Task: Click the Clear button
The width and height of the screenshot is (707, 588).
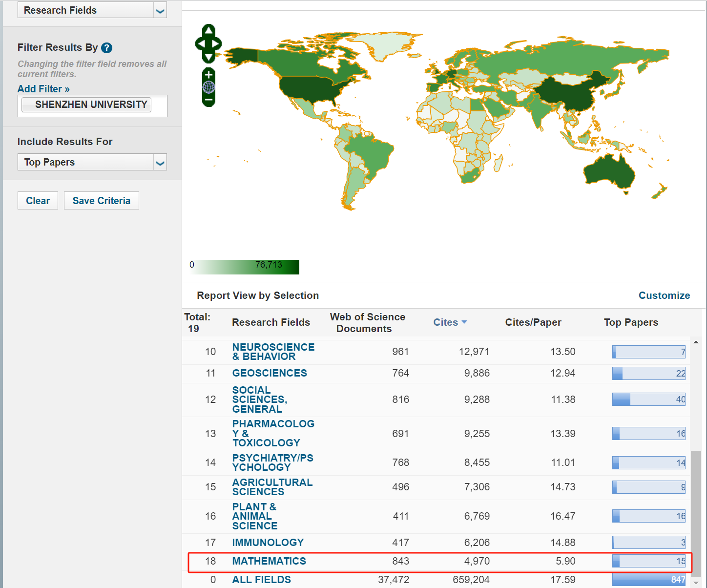Action: coord(38,200)
